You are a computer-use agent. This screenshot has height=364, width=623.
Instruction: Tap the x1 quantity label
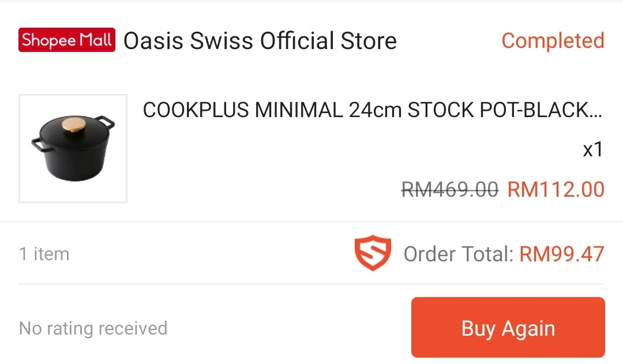coord(592,150)
